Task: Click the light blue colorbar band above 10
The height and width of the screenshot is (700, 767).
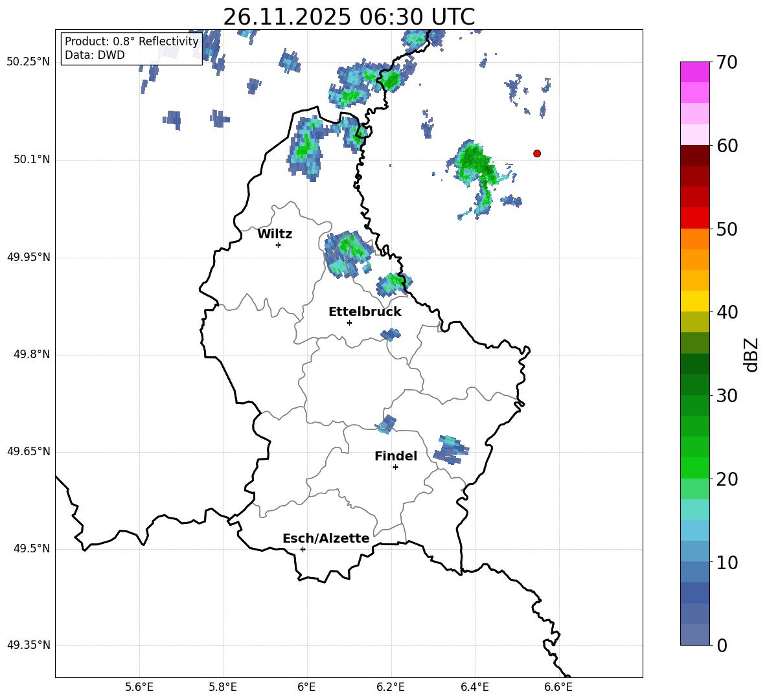Action: 695,530
